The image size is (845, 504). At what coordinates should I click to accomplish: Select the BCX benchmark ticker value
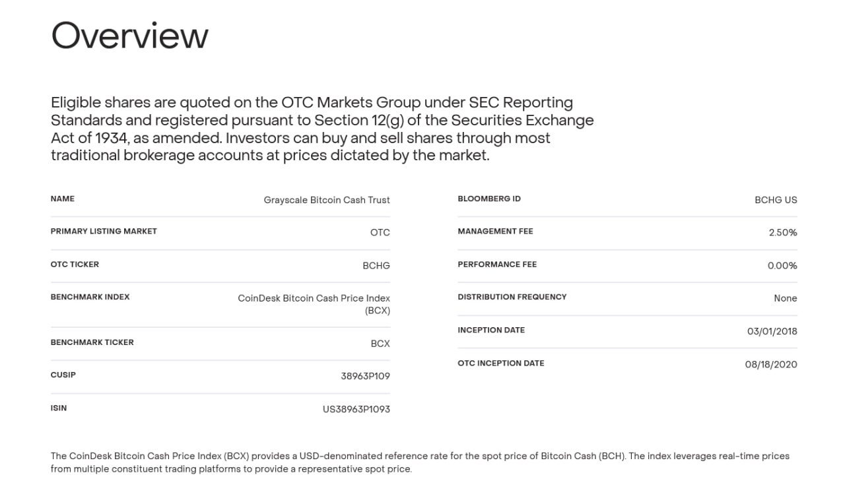380,344
